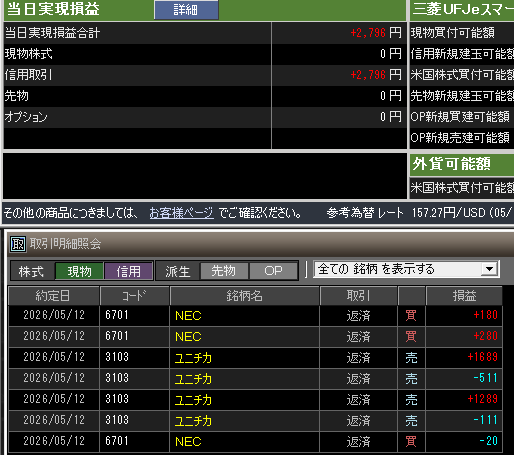This screenshot has height=455, width=514.
Task: Click the オプション row label
Action: click(x=26, y=117)
